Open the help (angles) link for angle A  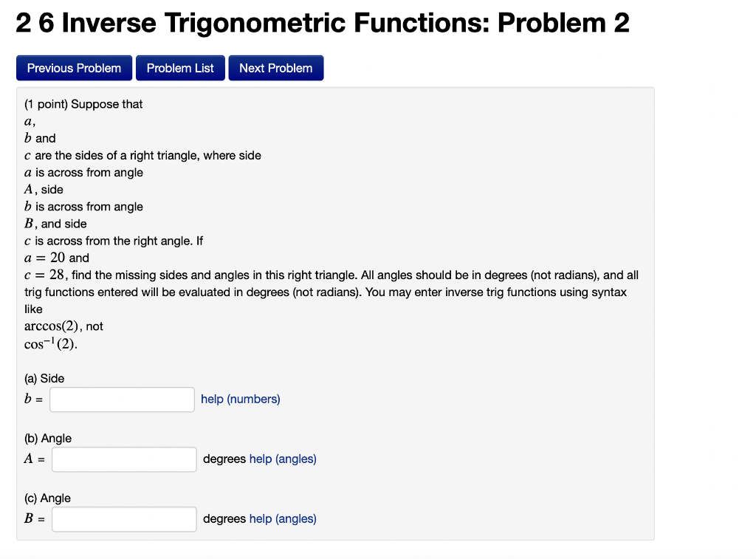click(x=281, y=459)
